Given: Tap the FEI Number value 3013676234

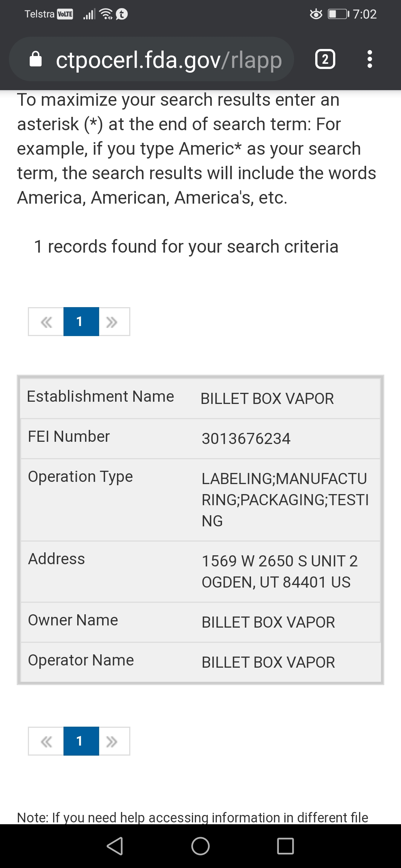Looking at the screenshot, I should click(246, 439).
